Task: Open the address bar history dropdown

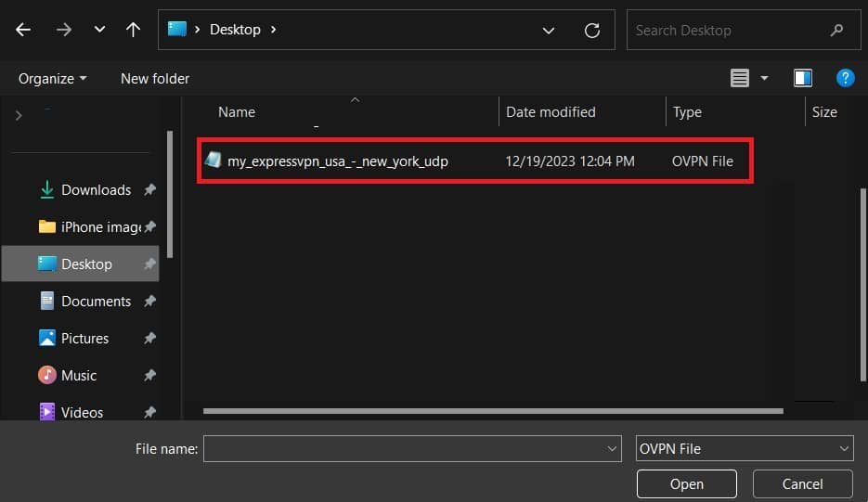Action: click(x=548, y=31)
